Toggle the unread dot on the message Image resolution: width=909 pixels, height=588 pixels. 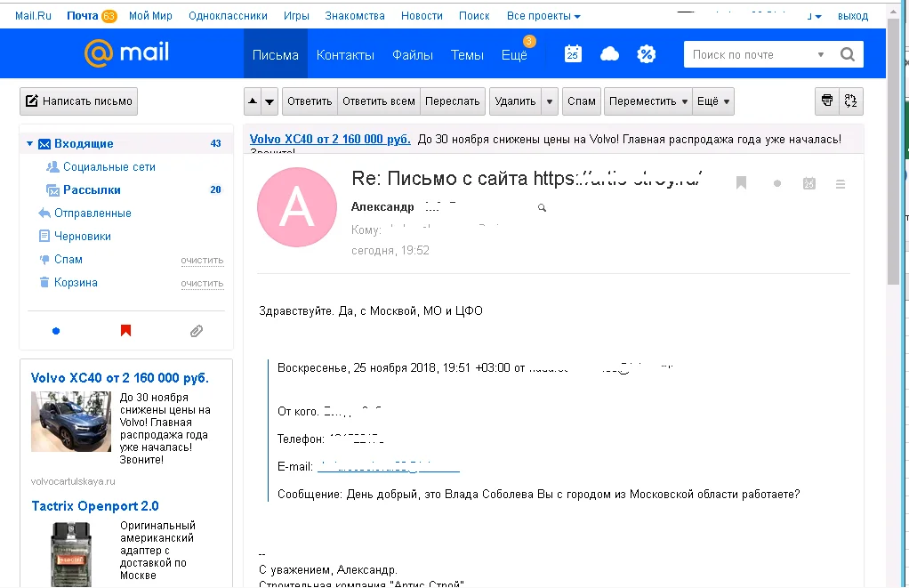coord(776,183)
